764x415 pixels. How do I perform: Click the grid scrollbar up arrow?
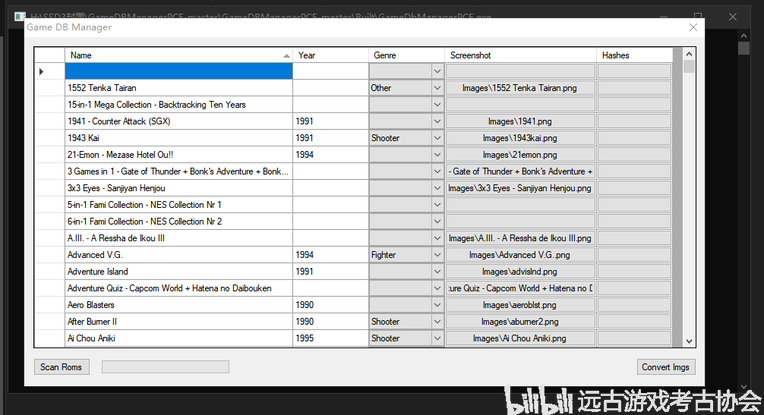[x=689, y=54]
